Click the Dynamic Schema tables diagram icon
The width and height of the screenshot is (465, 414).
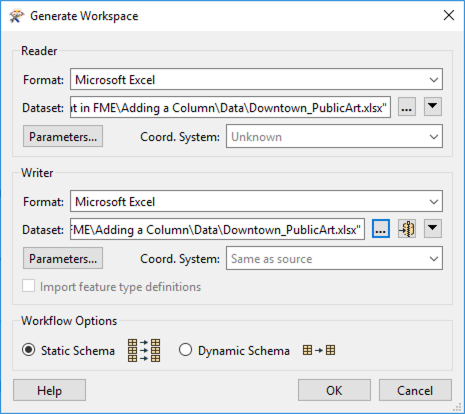click(x=319, y=350)
